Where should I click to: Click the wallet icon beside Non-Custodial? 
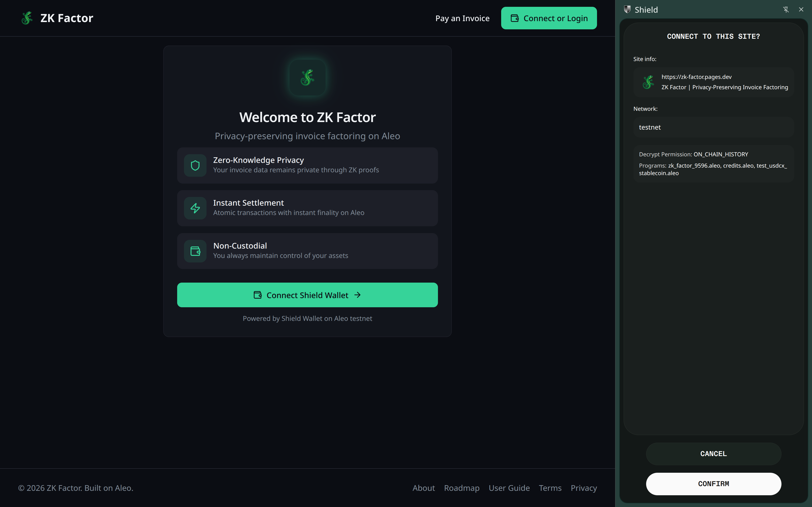195,251
